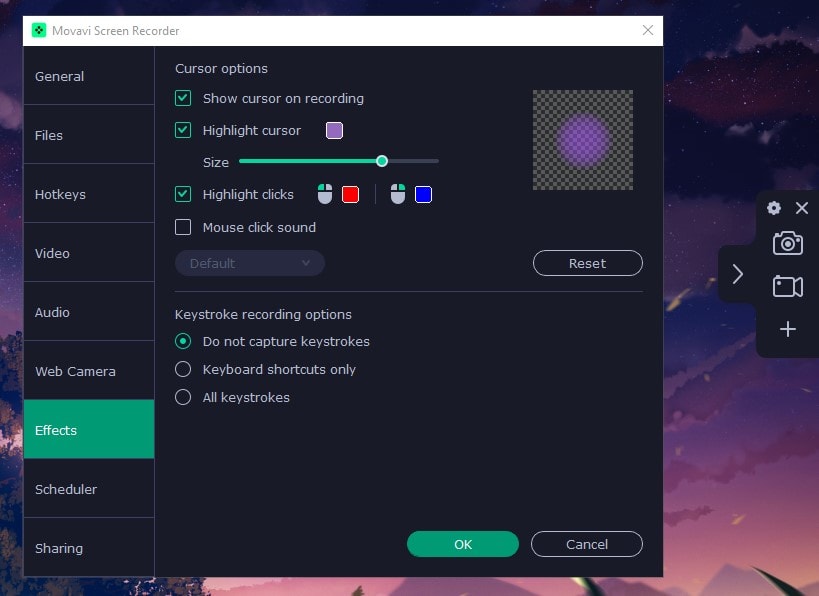Choose Keyboard shortcuts only option
This screenshot has height=596, width=819.
click(183, 369)
